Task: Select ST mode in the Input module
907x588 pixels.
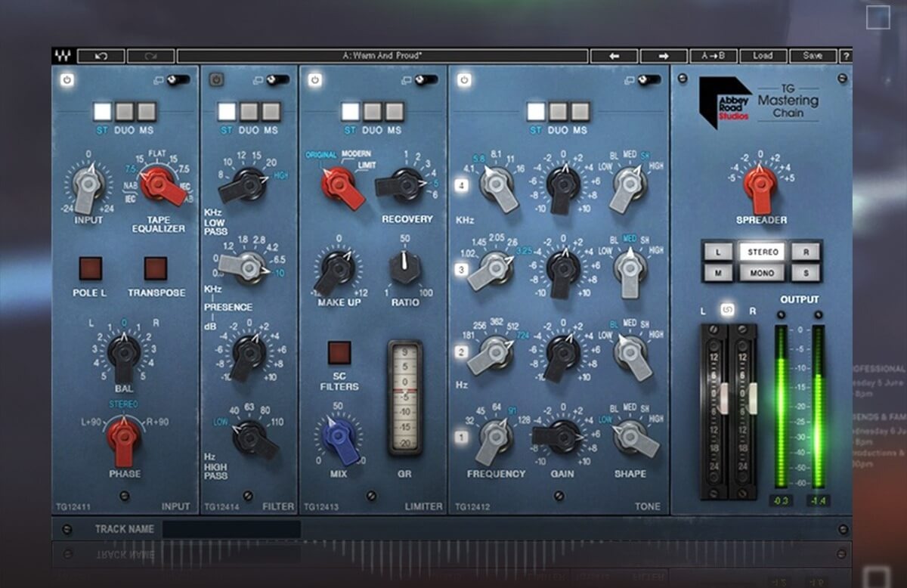Action: (102, 112)
